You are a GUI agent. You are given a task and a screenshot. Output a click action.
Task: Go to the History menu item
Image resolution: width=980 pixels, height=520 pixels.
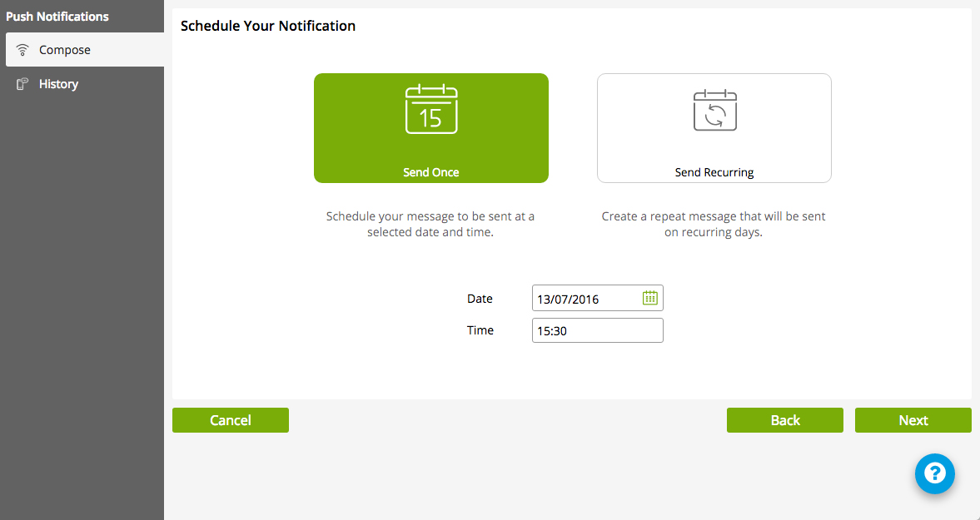coord(58,84)
